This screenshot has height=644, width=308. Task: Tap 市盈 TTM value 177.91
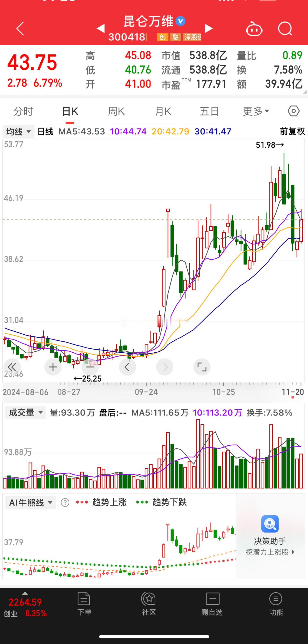click(211, 84)
